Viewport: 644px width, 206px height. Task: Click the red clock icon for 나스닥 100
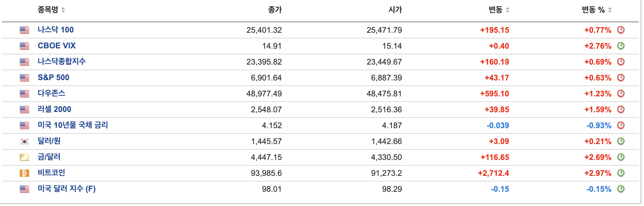point(621,30)
